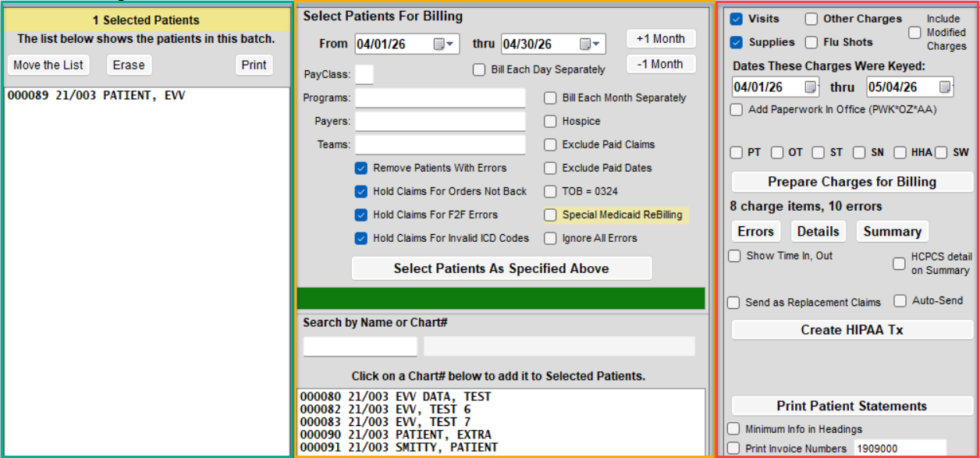This screenshot has height=458, width=980.
Task: Click the Erase button
Action: [129, 65]
